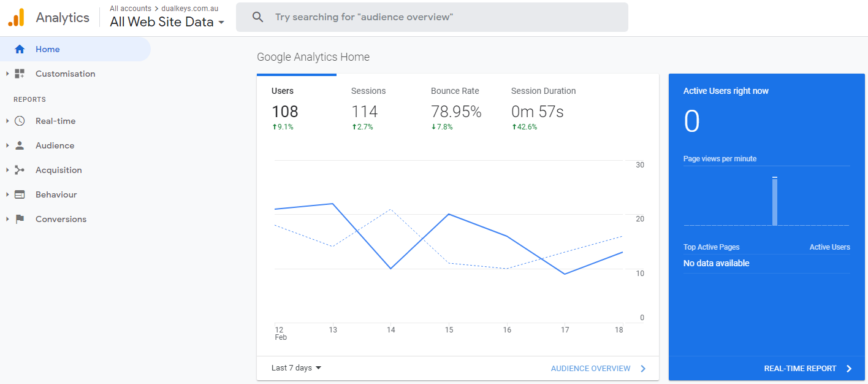This screenshot has height=384, width=868.
Task: Open the Last 7 days dropdown
Action: 297,368
